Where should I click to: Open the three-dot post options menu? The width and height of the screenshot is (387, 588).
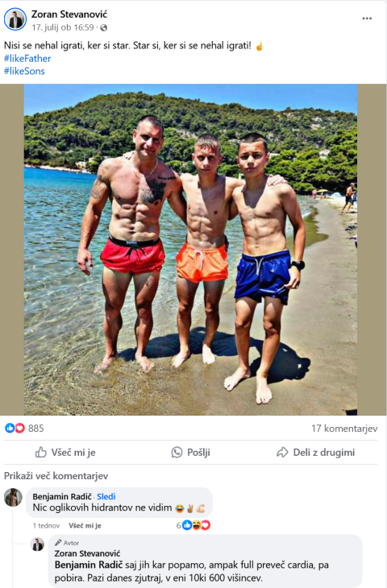coord(367,19)
